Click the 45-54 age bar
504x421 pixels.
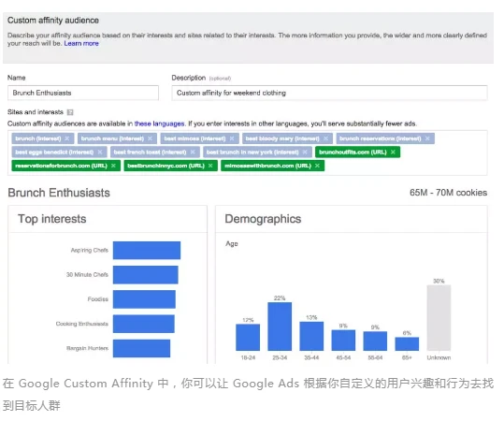[343, 341]
